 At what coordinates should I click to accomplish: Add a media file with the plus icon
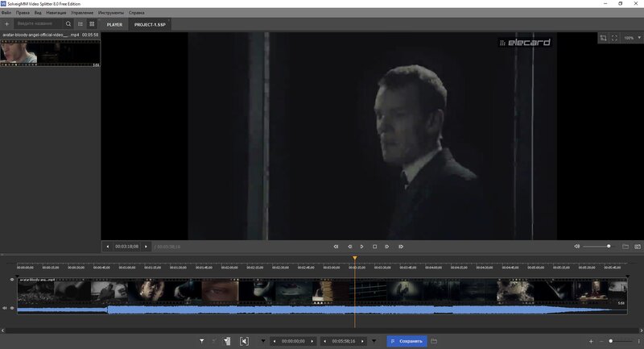(x=6, y=24)
